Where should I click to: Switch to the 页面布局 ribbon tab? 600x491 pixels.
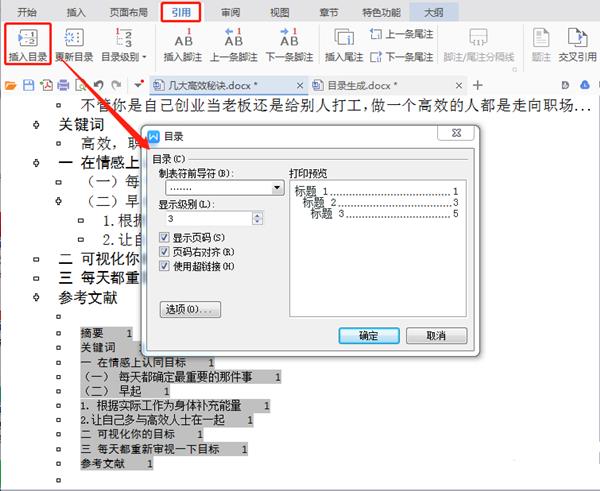[129, 12]
